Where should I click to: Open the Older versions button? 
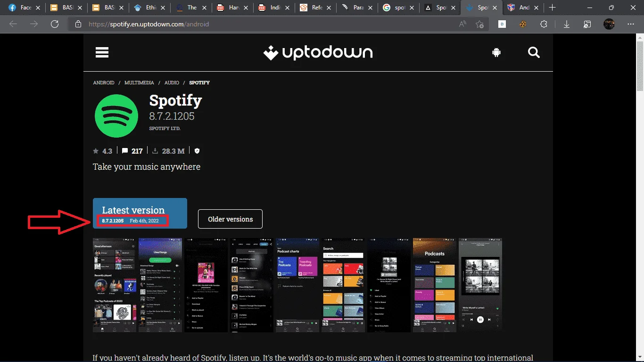pos(230,219)
